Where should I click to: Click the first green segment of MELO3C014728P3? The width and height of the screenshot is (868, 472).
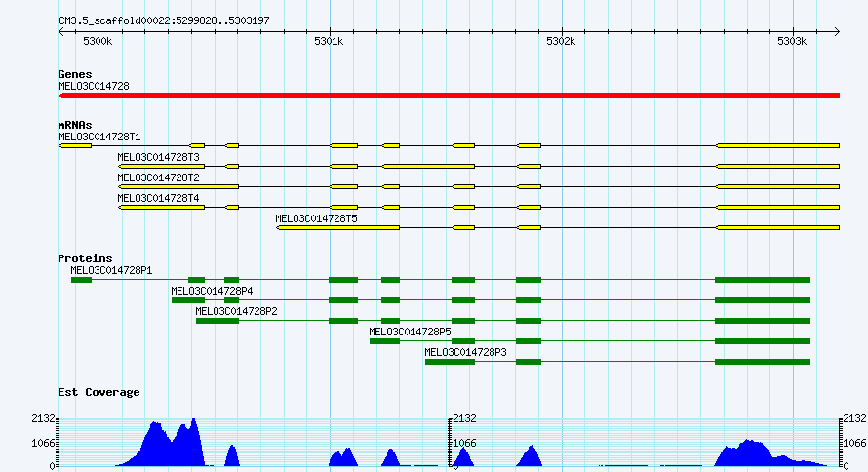pyautogui.click(x=450, y=362)
